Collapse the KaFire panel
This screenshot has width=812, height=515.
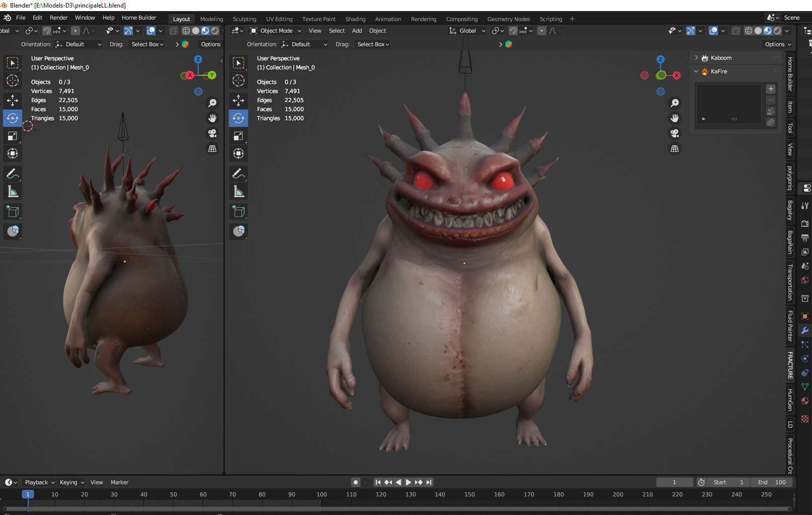point(696,71)
